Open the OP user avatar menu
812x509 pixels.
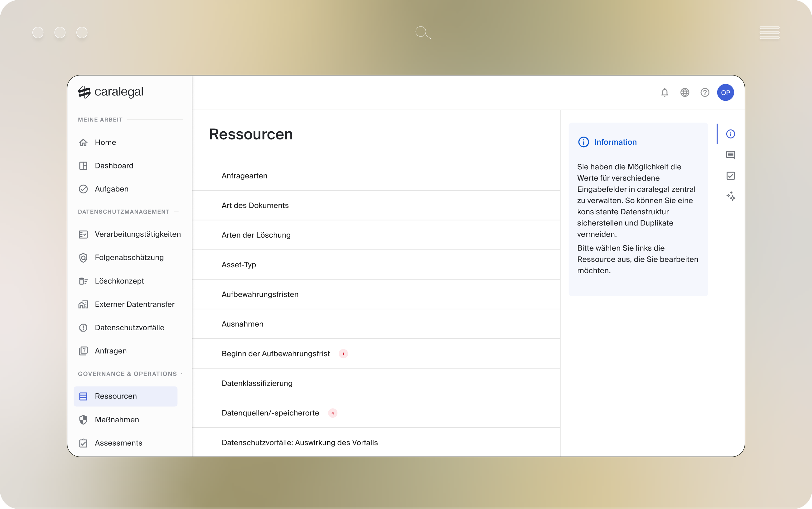[726, 92]
